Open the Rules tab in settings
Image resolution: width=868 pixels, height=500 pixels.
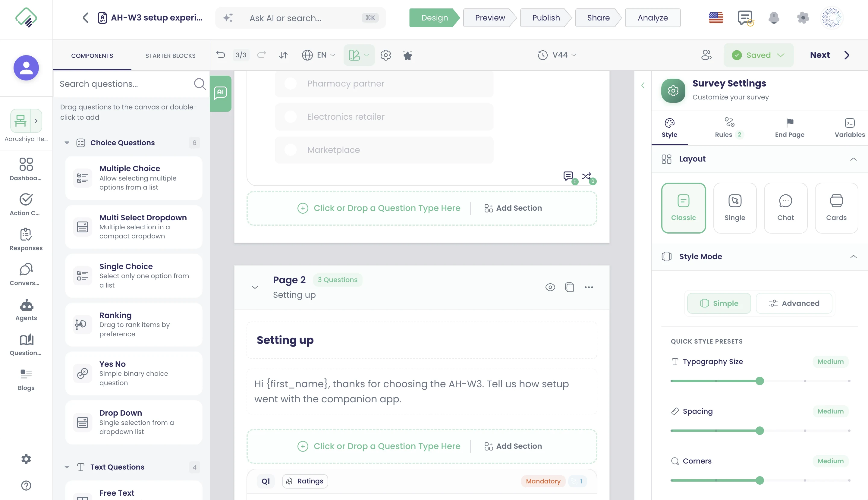tap(729, 127)
